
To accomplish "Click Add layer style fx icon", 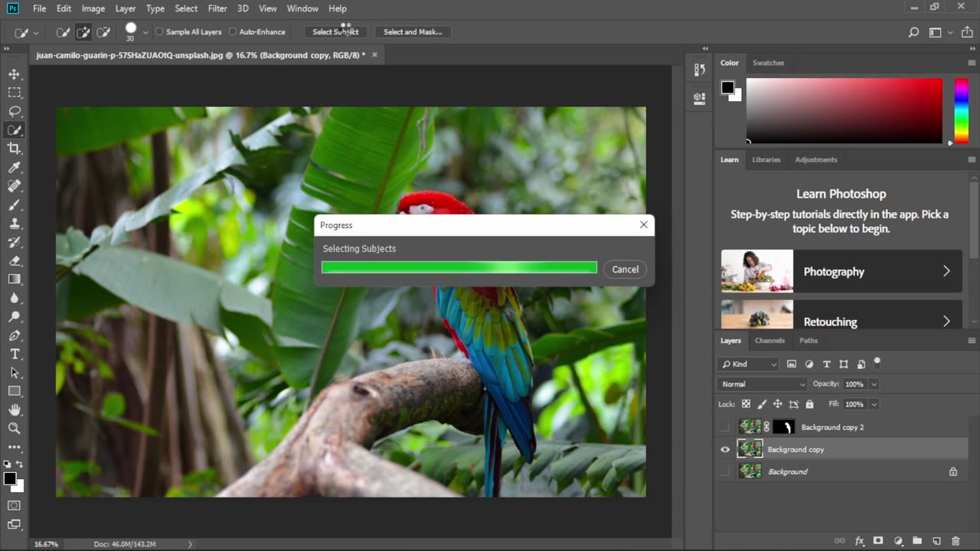I will click(x=859, y=541).
